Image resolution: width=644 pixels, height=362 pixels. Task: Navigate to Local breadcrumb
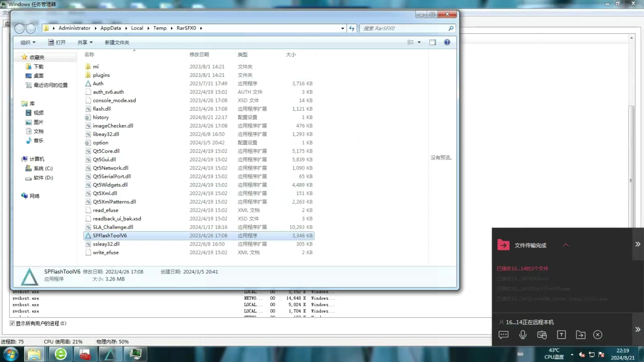(x=137, y=28)
